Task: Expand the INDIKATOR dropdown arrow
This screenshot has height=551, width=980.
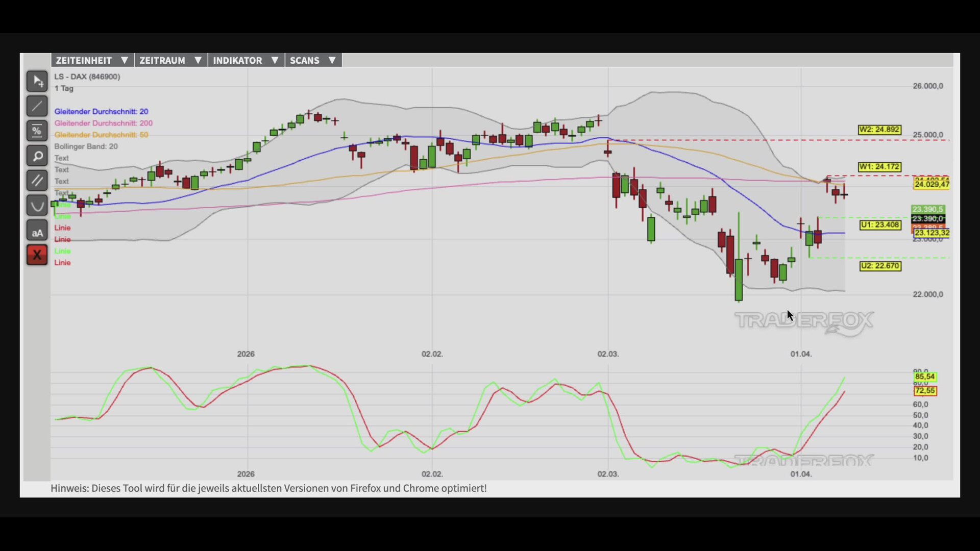Action: point(275,60)
